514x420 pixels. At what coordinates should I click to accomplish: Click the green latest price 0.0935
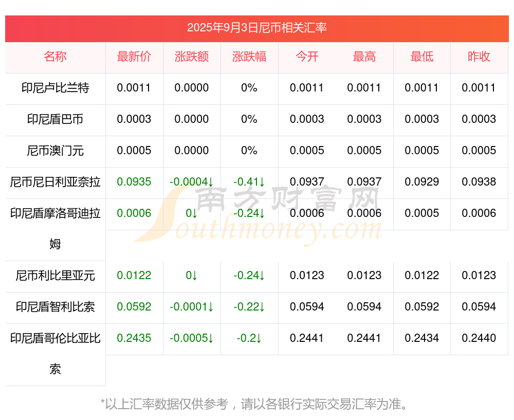pyautogui.click(x=134, y=181)
